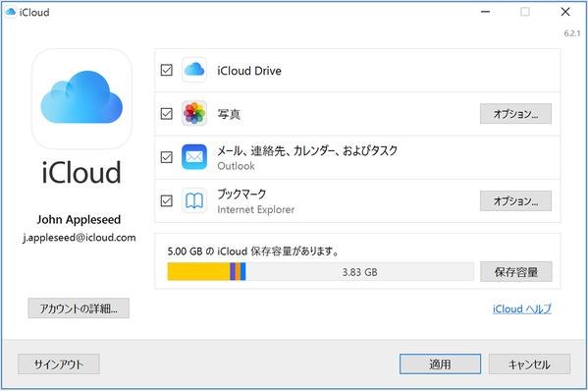The image size is (588, 391).
Task: Click the Outlook subtitle text
Action: (x=236, y=166)
